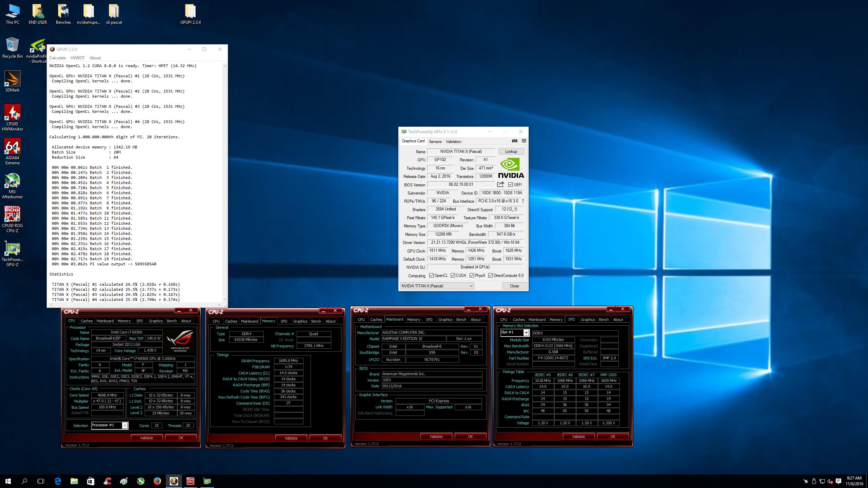This screenshot has height=488, width=868.
Task: Click the Part Number field F4-3200C14-8GTZ
Action: [x=553, y=358]
